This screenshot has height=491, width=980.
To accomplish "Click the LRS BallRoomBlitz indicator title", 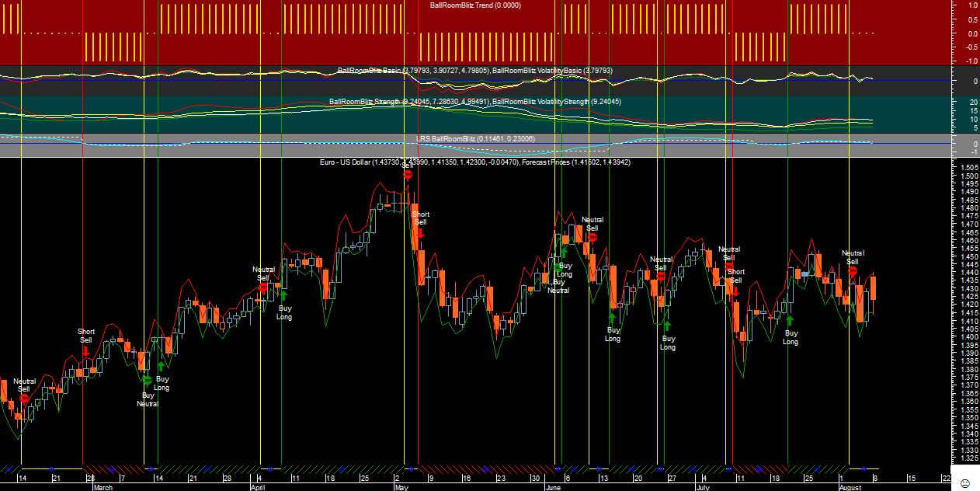I will pyautogui.click(x=475, y=139).
